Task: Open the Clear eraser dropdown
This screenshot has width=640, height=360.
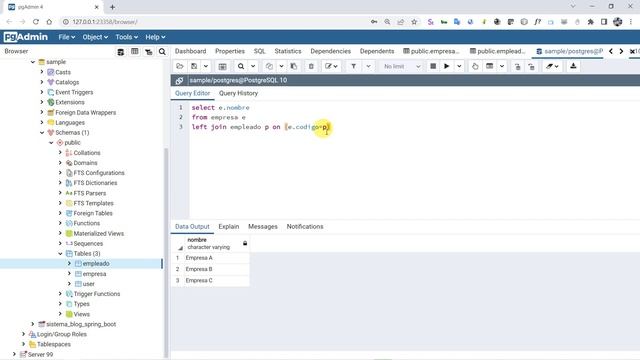Action: [552, 66]
